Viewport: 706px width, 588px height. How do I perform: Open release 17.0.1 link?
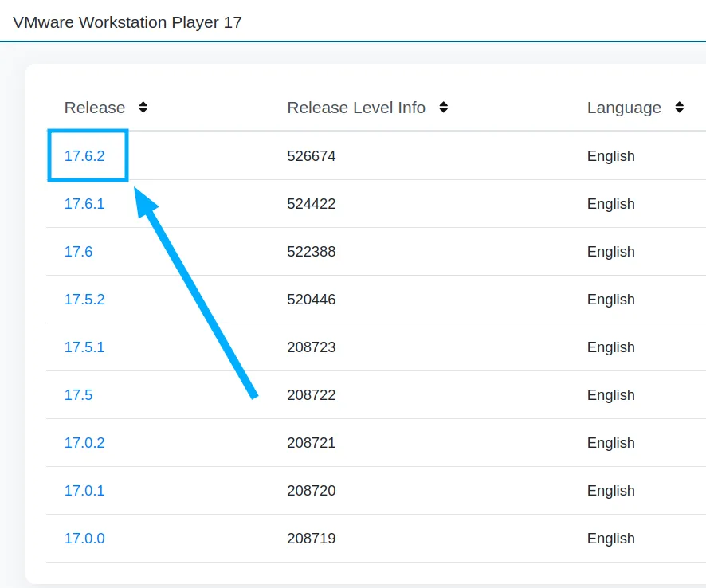[84, 490]
